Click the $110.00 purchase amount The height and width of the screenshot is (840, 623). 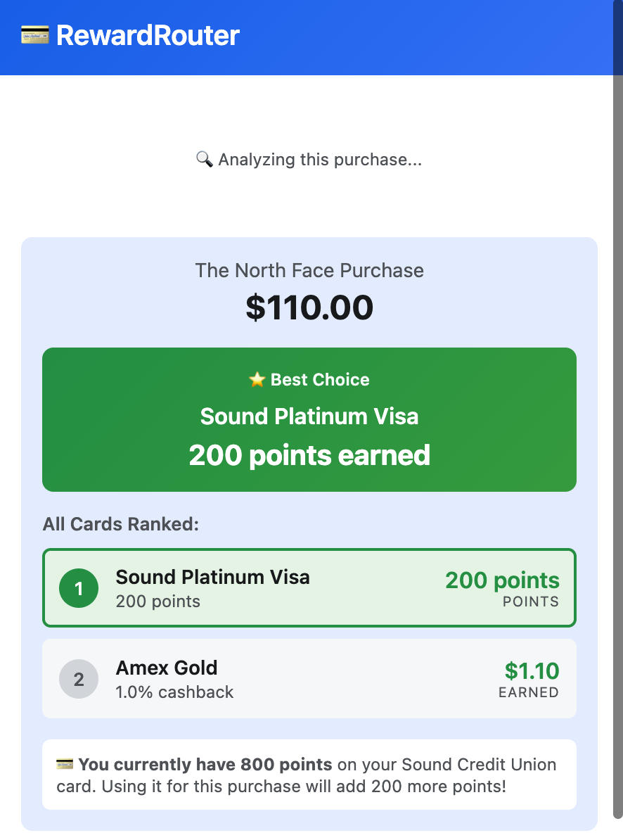309,307
